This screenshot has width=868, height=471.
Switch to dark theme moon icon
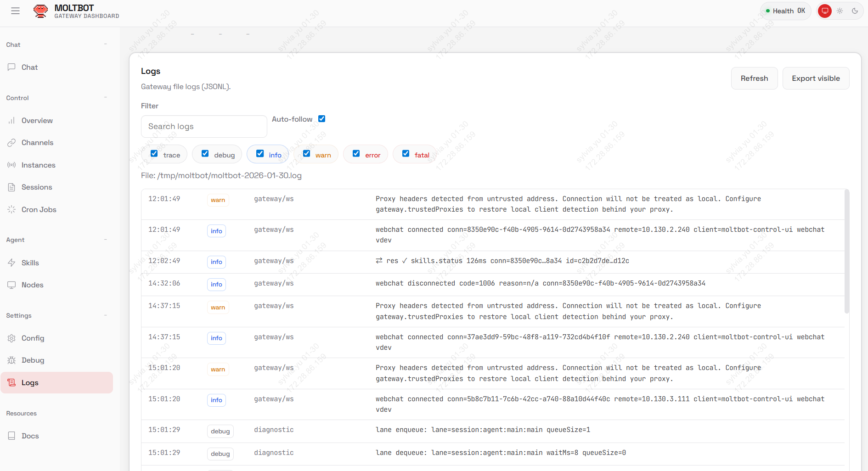coord(855,11)
